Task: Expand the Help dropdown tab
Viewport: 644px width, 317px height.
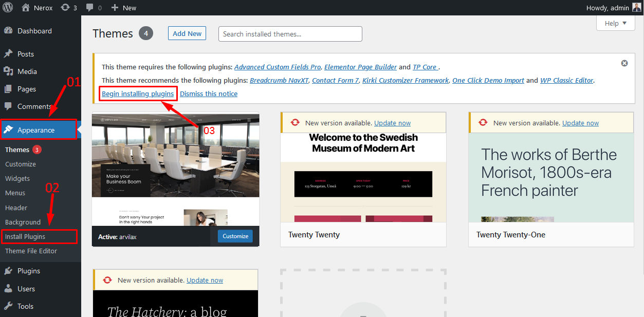Action: [x=616, y=23]
